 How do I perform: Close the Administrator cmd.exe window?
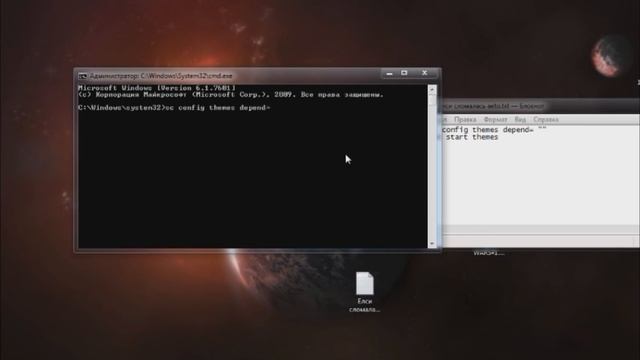424,73
